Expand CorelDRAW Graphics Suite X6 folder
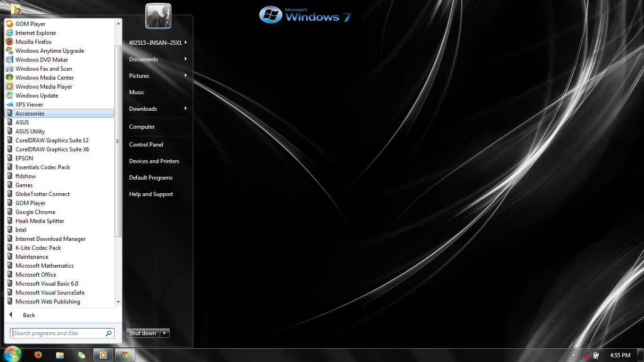The height and width of the screenshot is (362, 644). [x=59, y=149]
